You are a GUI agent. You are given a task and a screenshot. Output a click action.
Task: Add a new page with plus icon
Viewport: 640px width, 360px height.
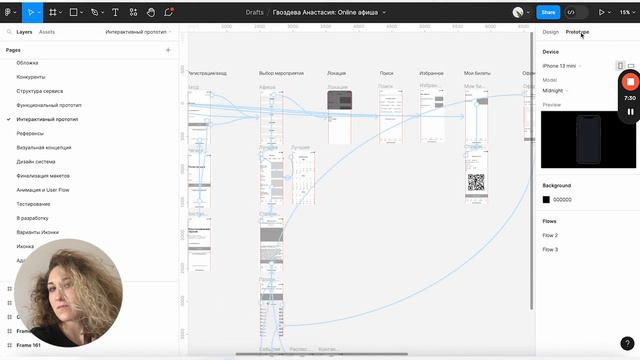168,50
